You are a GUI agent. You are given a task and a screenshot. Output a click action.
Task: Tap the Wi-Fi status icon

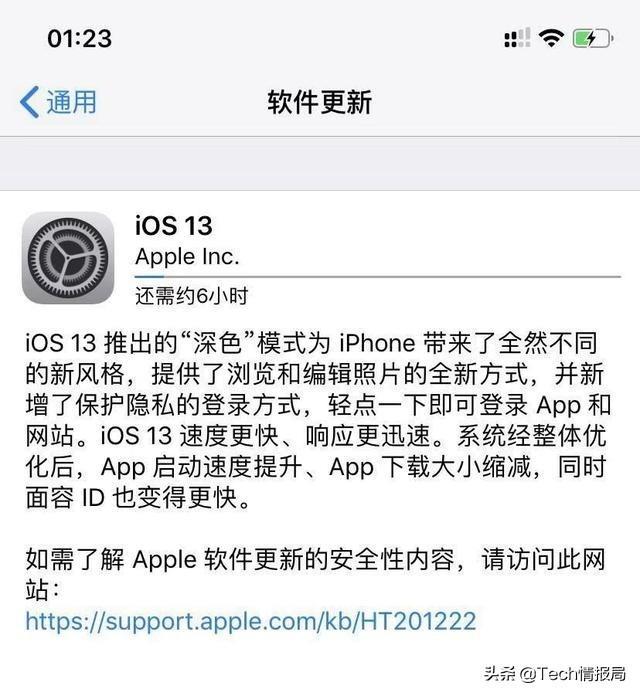coord(551,38)
